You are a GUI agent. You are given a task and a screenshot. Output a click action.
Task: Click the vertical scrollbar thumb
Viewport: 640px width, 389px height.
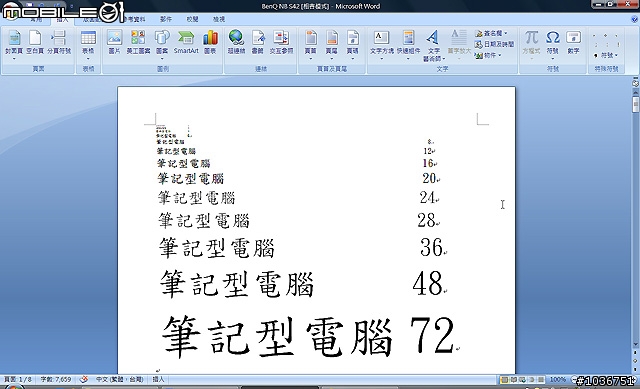tap(636, 104)
